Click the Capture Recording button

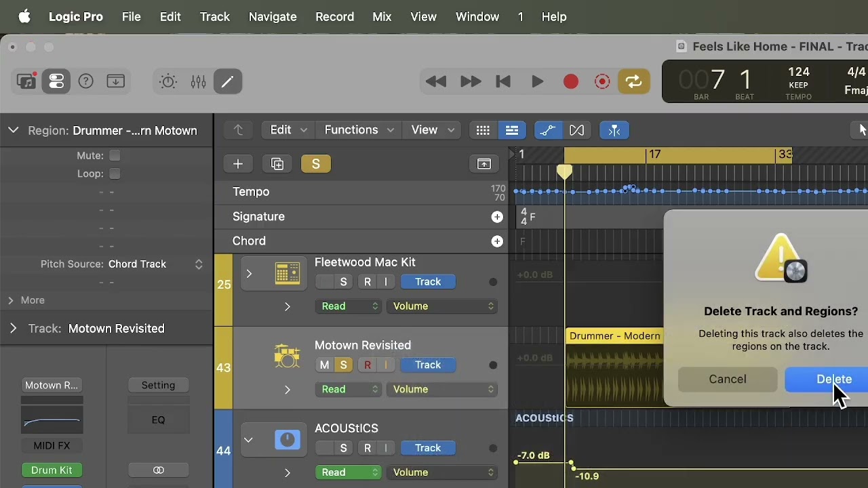point(602,82)
